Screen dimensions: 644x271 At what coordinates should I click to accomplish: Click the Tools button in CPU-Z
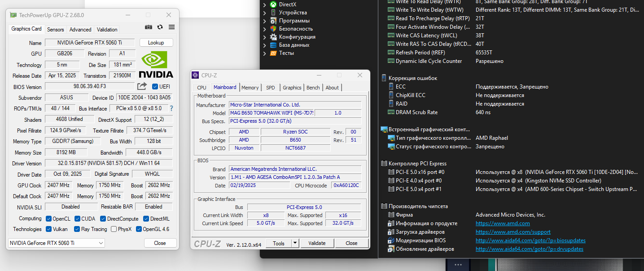(x=279, y=243)
